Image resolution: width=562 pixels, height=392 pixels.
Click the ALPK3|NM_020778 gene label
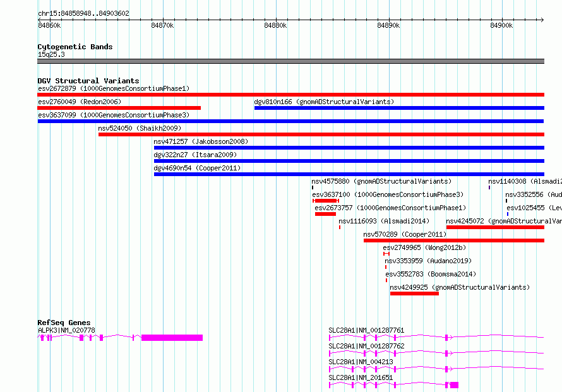tap(67, 330)
